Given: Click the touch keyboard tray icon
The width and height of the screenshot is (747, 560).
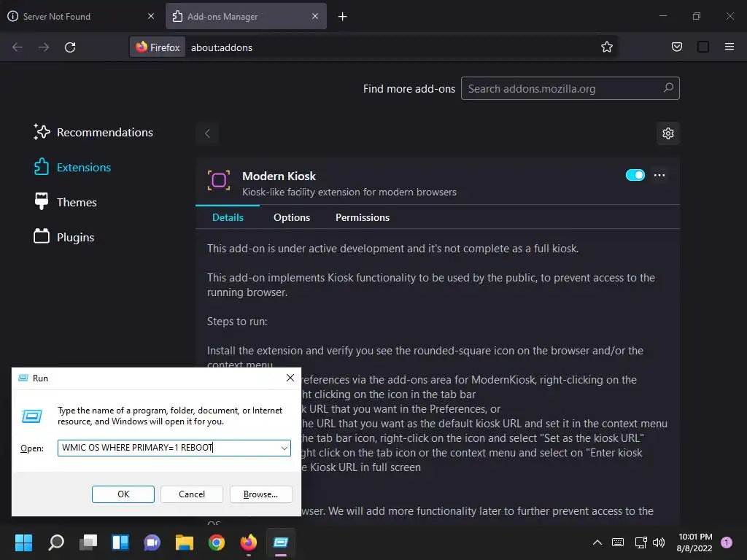Looking at the screenshot, I should (617, 542).
